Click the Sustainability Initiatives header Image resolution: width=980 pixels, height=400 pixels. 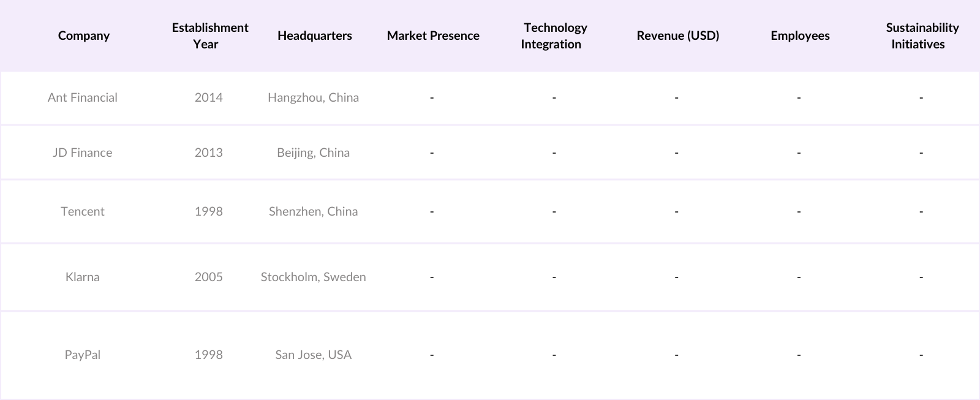(921, 36)
